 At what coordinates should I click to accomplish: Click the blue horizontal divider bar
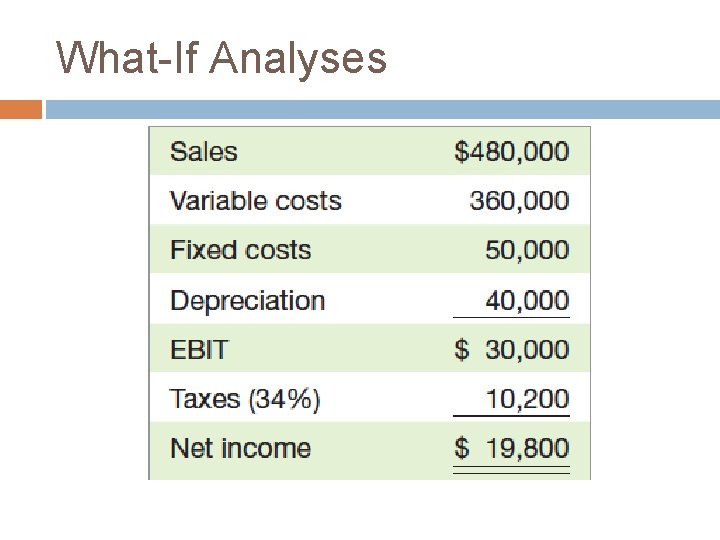[380, 108]
